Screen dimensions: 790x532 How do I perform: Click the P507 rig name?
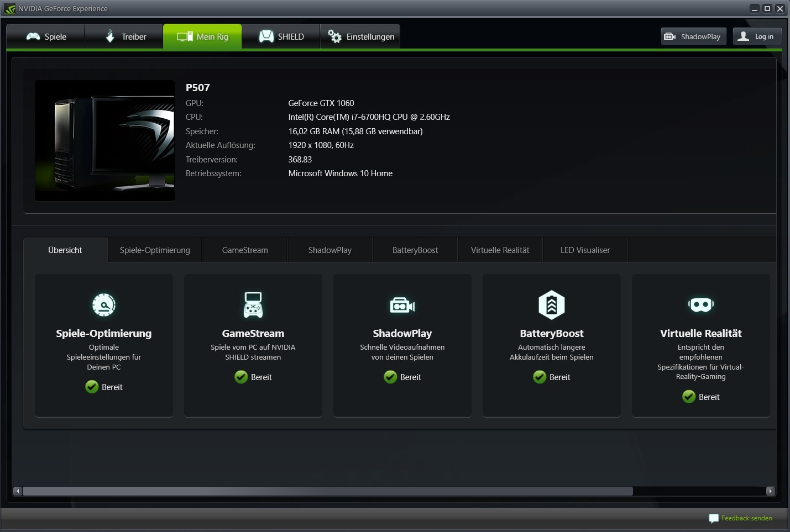pyautogui.click(x=198, y=87)
